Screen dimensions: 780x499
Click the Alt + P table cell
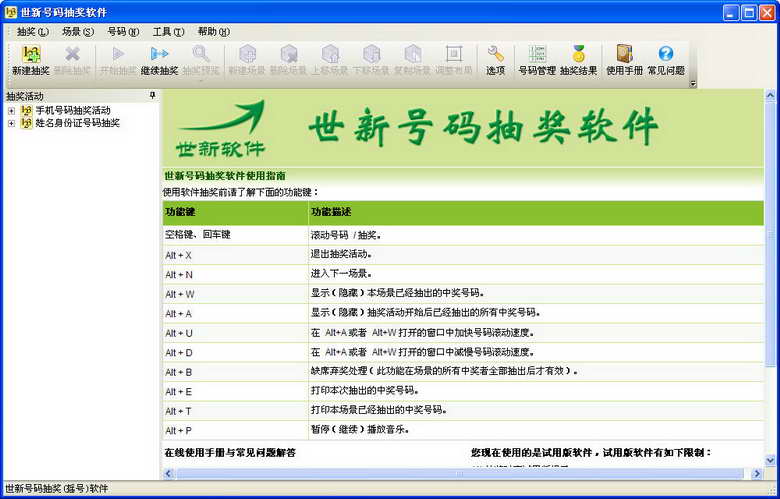(235, 431)
